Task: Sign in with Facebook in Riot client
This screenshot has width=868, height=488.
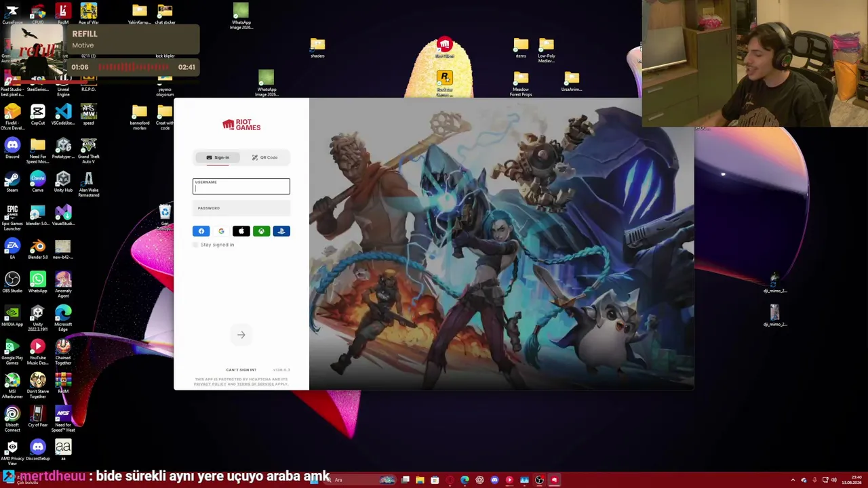Action: tap(201, 231)
